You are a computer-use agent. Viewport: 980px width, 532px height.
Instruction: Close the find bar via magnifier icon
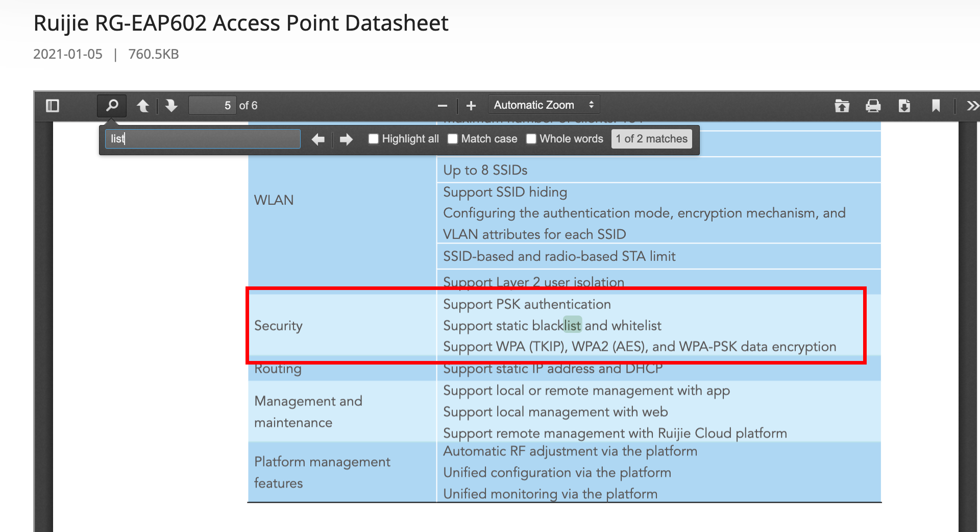click(x=112, y=106)
